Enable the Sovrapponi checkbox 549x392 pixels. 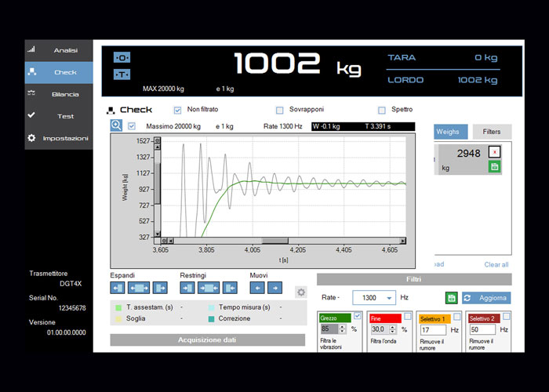pos(279,110)
